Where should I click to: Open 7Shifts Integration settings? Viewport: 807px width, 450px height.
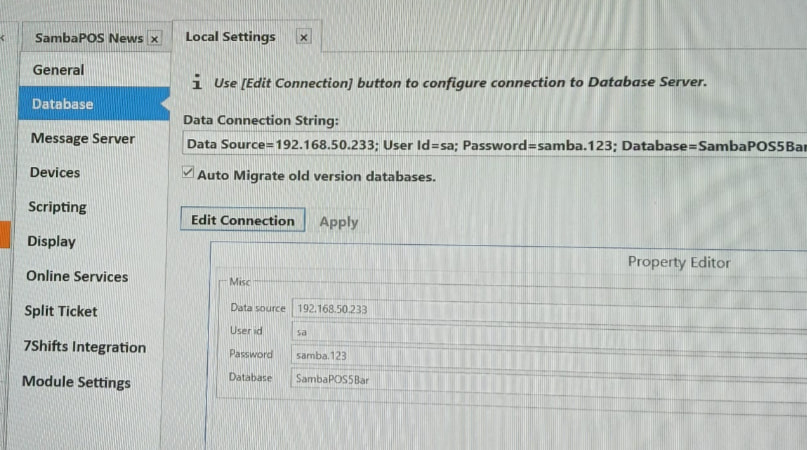[84, 348]
